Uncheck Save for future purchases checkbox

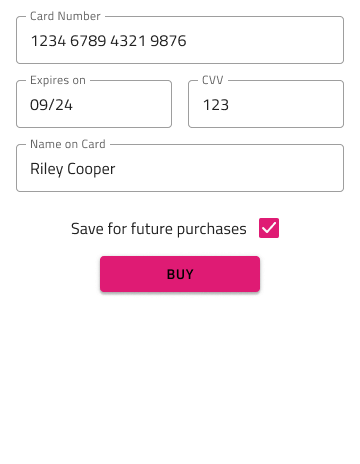point(269,228)
